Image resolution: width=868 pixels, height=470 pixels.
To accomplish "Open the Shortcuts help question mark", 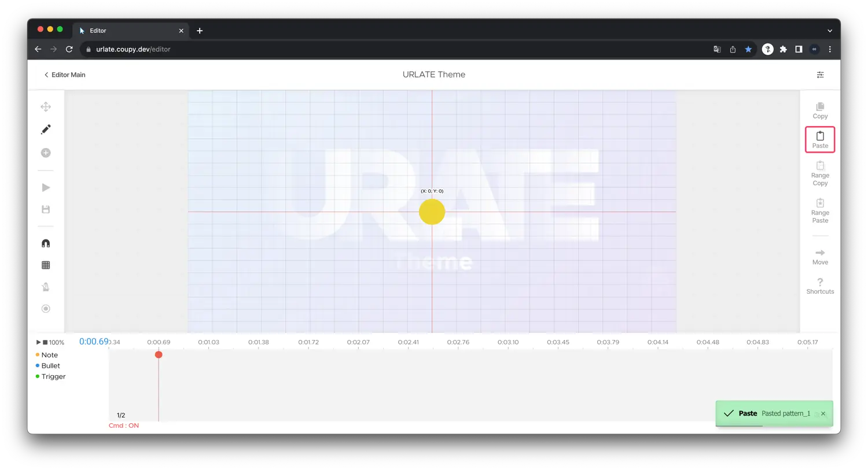I will (x=820, y=286).
